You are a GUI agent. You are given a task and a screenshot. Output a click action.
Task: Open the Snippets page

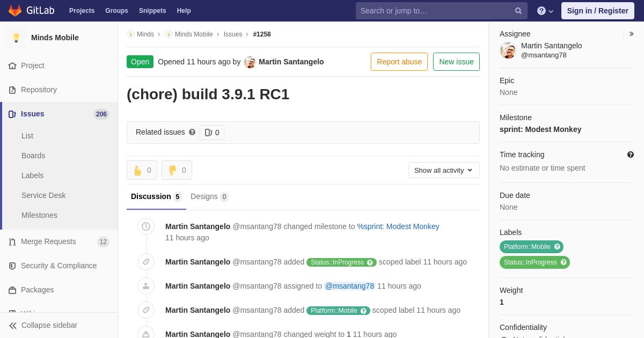[152, 11]
